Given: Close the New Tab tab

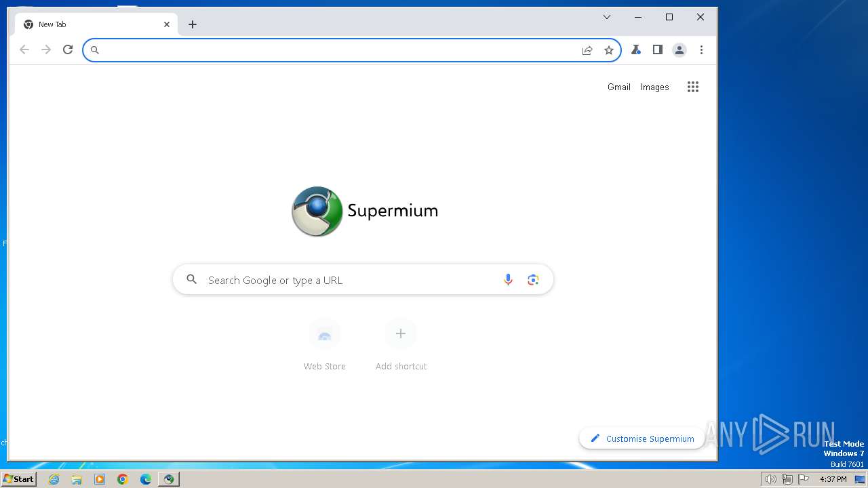Looking at the screenshot, I should 167,24.
